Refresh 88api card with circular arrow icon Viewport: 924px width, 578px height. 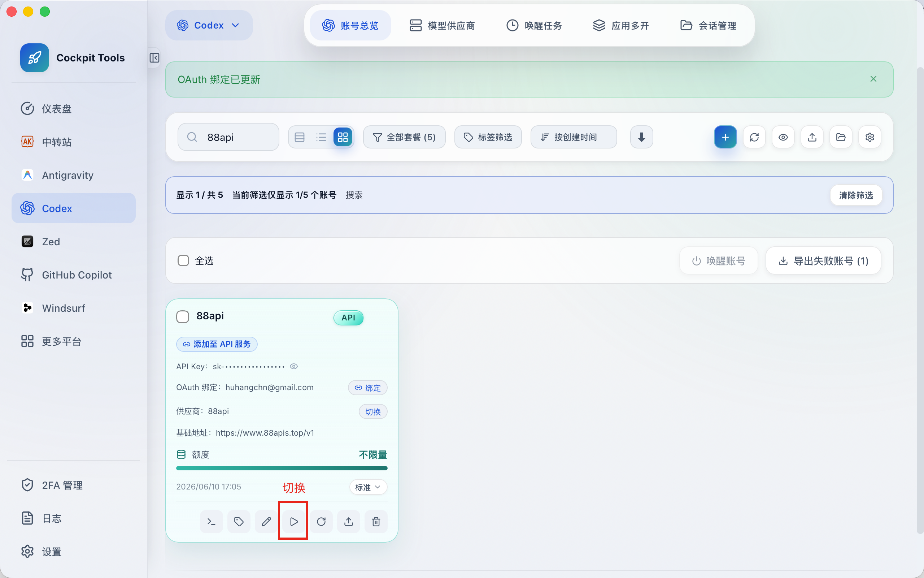(321, 521)
